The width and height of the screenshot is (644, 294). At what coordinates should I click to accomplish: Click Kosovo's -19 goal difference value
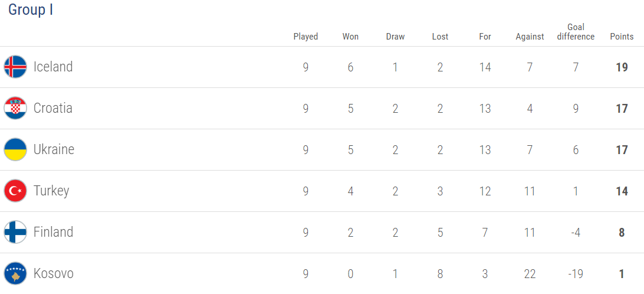pyautogui.click(x=576, y=274)
